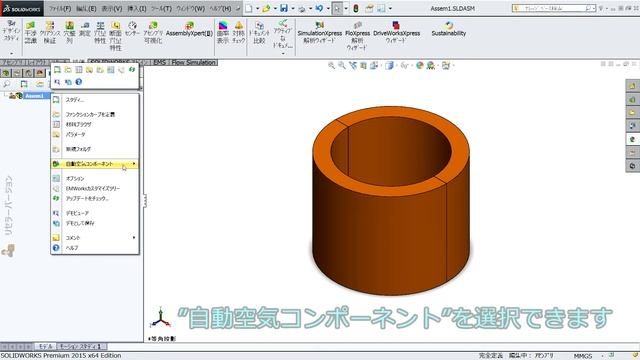640x360 pixels.
Task: Click the Rebuild traffic light icon
Action: tap(356, 8)
